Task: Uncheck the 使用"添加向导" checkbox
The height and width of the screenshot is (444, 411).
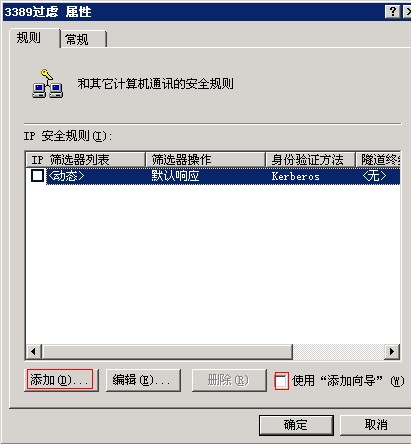Action: (281, 381)
